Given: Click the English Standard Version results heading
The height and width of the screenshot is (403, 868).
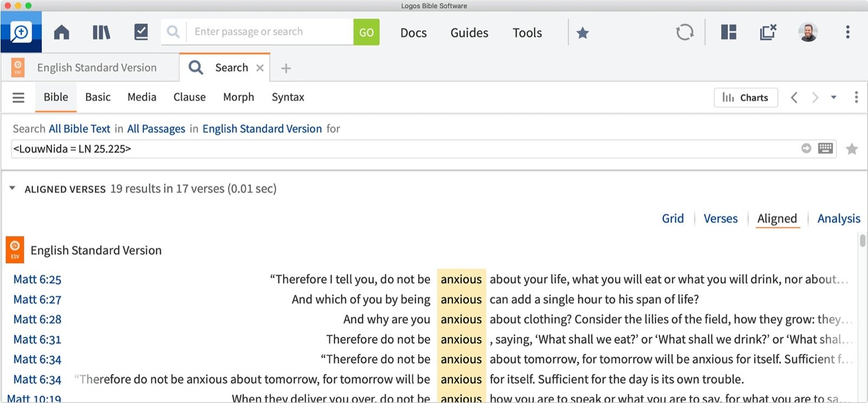Looking at the screenshot, I should click(x=96, y=251).
